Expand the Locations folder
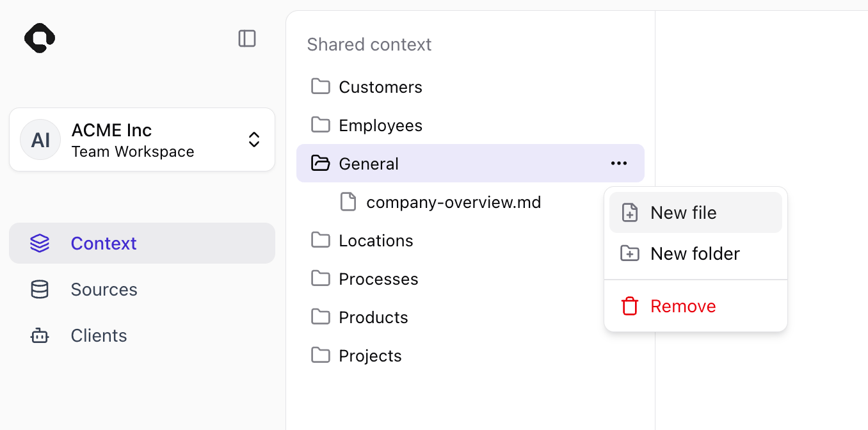 click(470, 240)
